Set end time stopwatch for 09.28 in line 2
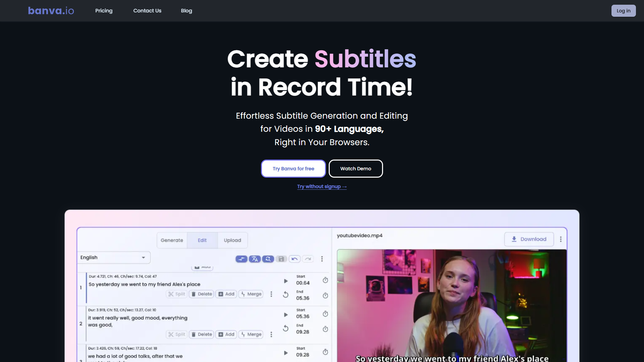The width and height of the screenshot is (644, 362). coord(325,329)
